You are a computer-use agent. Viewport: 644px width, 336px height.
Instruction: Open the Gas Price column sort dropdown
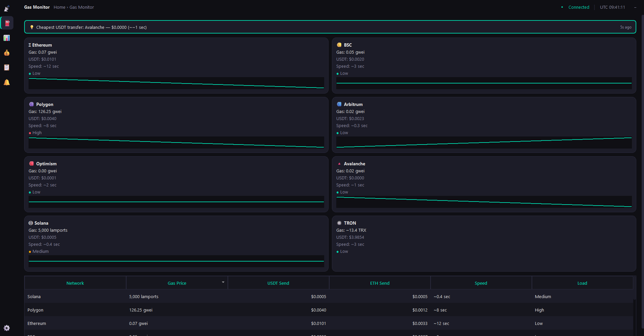(x=222, y=282)
